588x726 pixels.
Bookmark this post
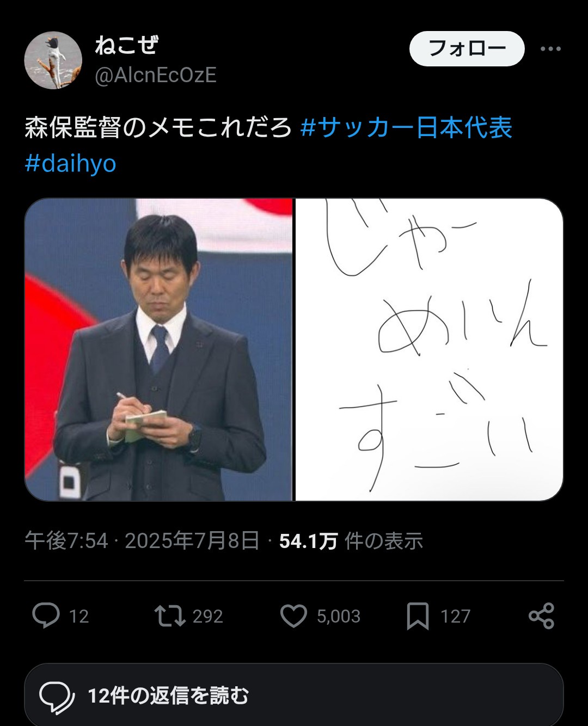[x=418, y=616]
